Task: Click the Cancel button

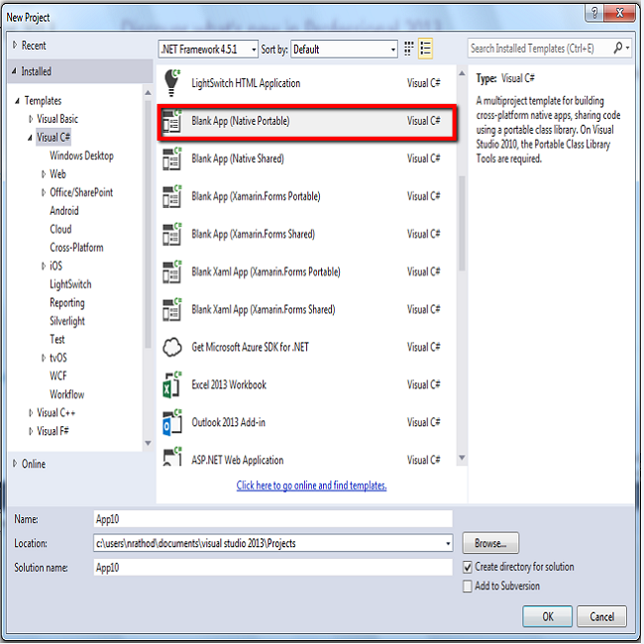Action: pyautogui.click(x=601, y=616)
